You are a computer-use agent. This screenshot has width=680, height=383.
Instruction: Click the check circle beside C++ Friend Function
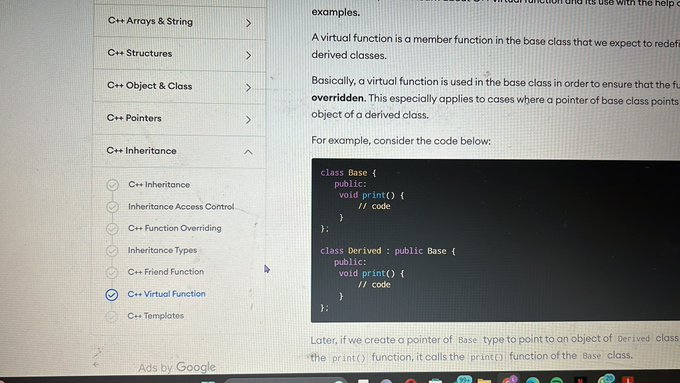coord(112,272)
